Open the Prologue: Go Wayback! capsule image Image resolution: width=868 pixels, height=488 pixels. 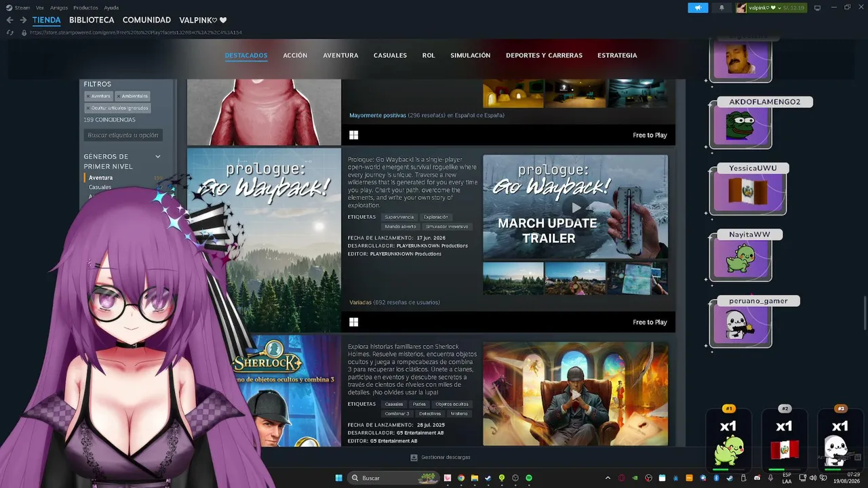[264, 239]
